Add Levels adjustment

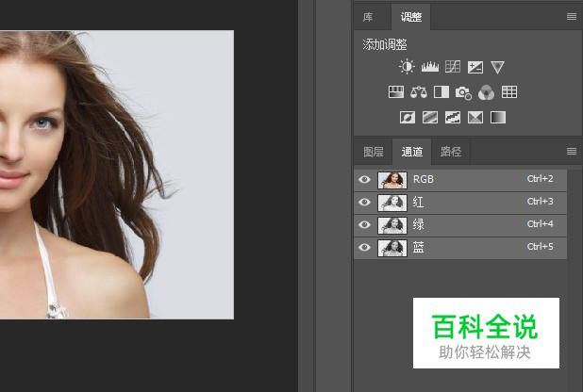tap(430, 67)
